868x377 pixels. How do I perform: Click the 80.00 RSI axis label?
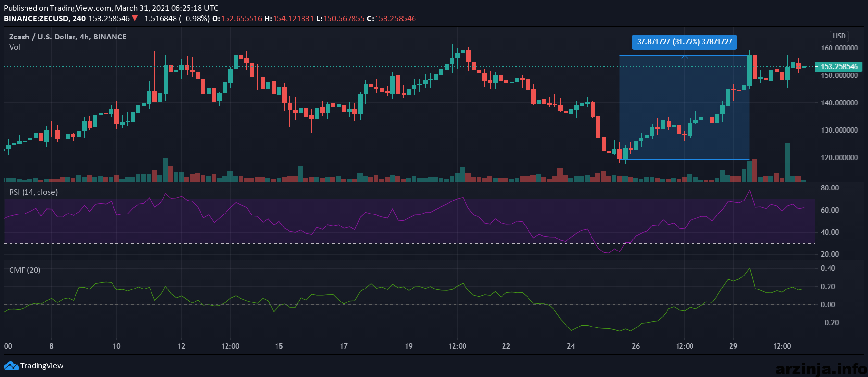tap(830, 188)
